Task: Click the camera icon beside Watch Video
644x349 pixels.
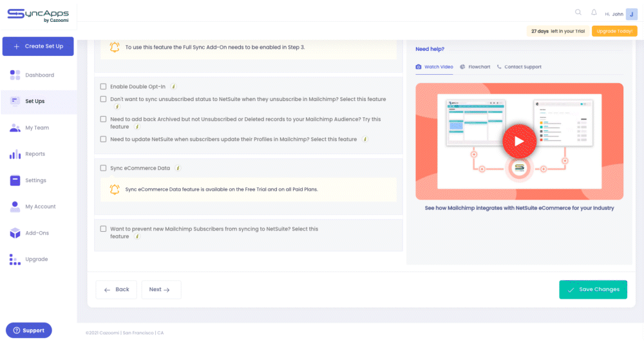Action: click(419, 66)
